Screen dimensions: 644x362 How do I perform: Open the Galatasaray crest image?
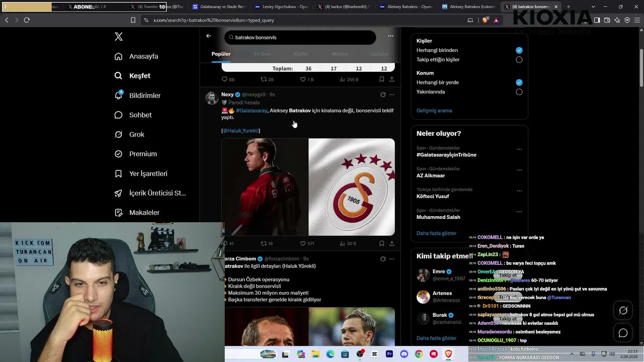(352, 187)
